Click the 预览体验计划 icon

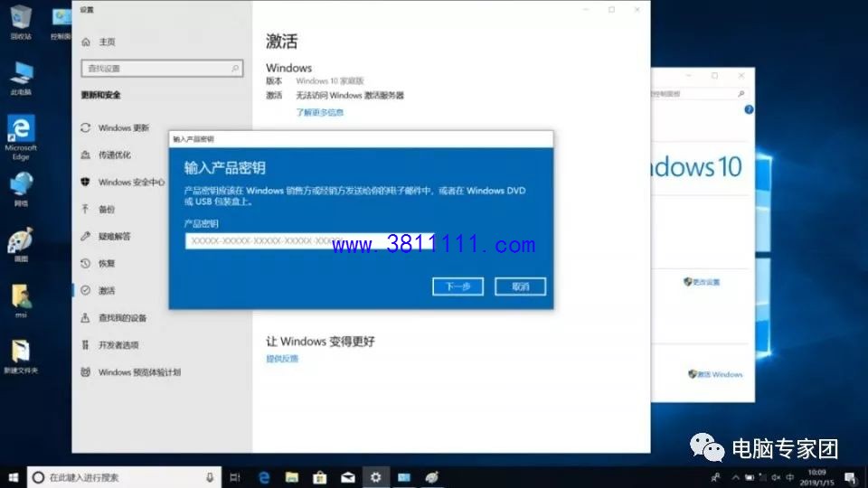tap(85, 371)
